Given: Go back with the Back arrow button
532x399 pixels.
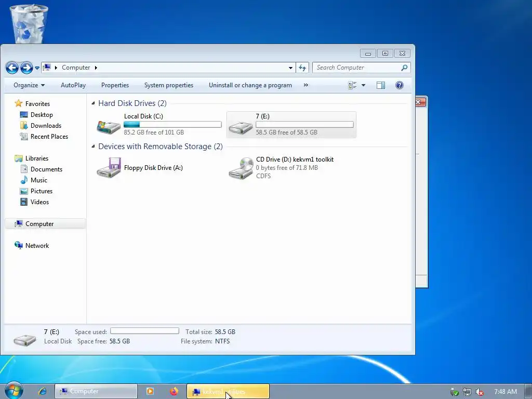Looking at the screenshot, I should pyautogui.click(x=12, y=68).
